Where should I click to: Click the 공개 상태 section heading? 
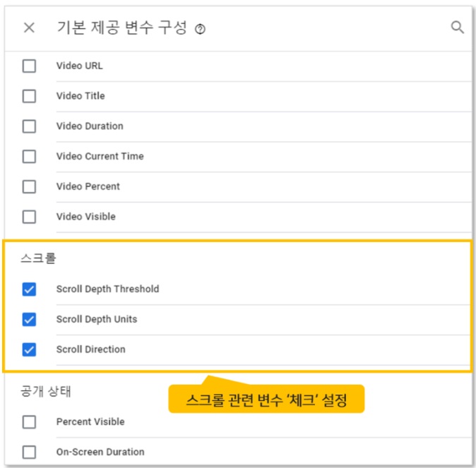click(46, 391)
